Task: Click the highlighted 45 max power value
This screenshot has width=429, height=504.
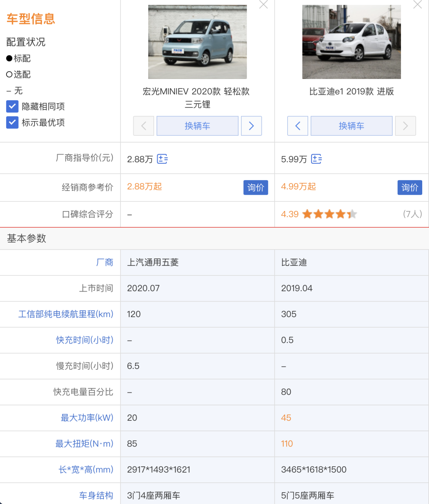Action: click(x=286, y=418)
